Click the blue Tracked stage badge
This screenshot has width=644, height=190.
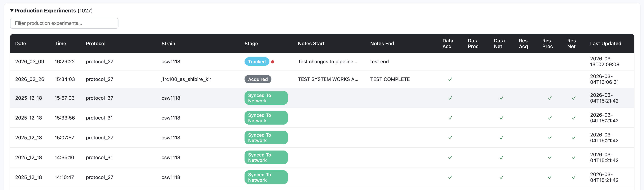tap(256, 62)
